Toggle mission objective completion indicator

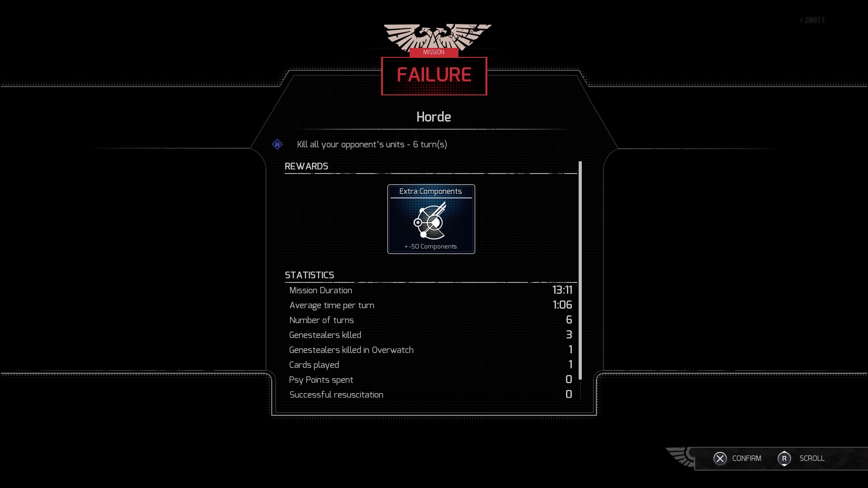coord(277,144)
